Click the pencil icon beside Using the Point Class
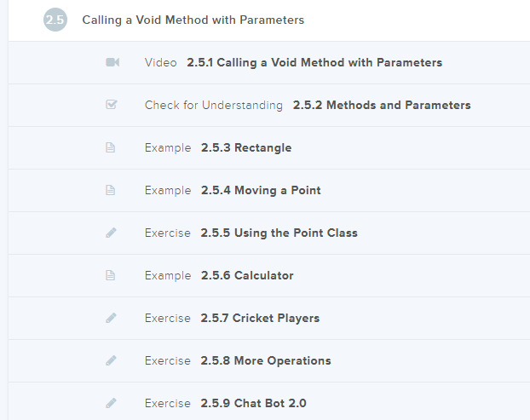 [111, 233]
